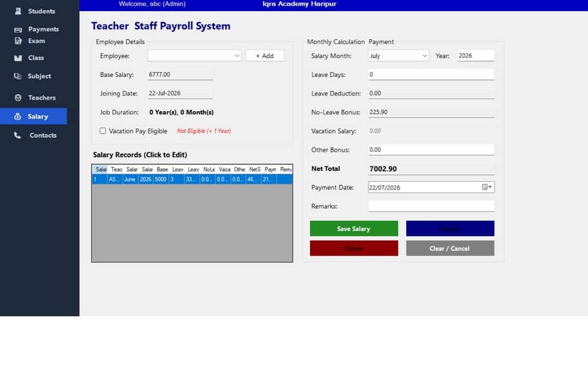Click the first record's ID cell 1
This screenshot has height=387, width=588.
click(x=100, y=179)
